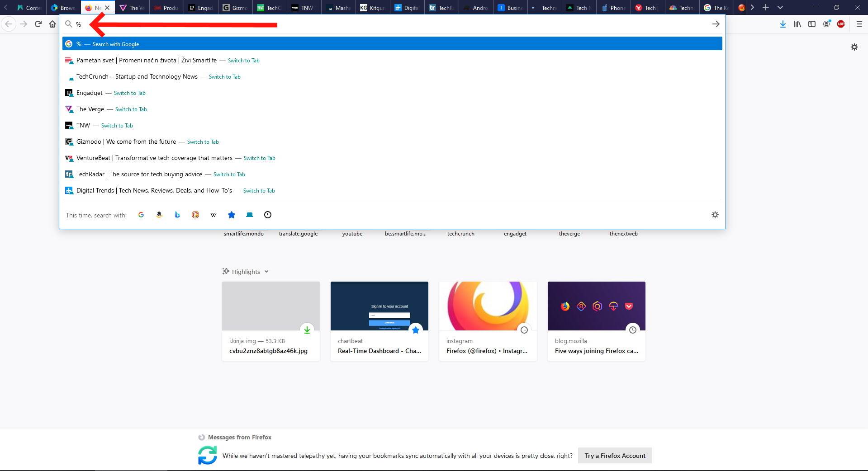Search with DuckDuckGo from the search-with row

pyautogui.click(x=195, y=215)
